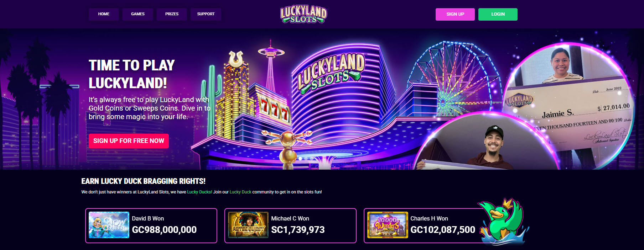The width and height of the screenshot is (644, 250).
Task: Open the GAMES menu item
Action: point(138,14)
